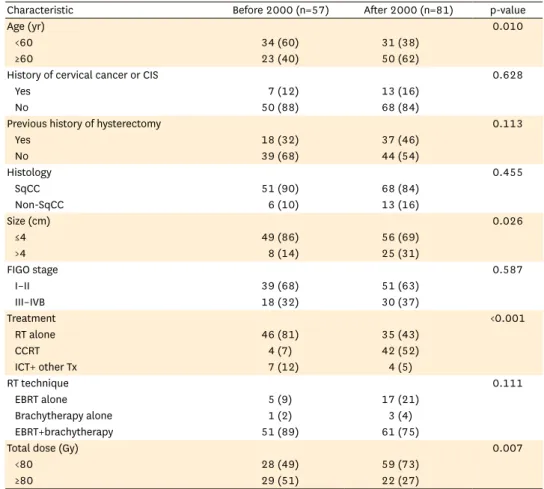
Task: Click the p-value 0.007
Action: pos(508,448)
